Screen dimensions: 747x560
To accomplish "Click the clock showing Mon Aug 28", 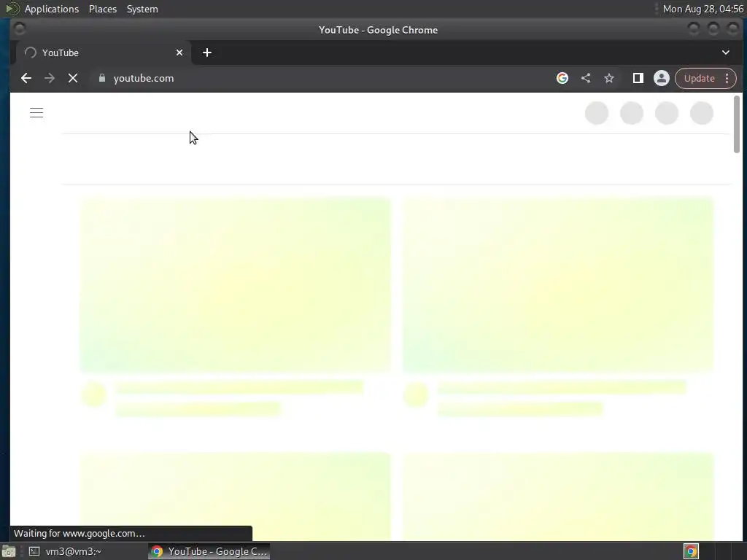I will [703, 9].
